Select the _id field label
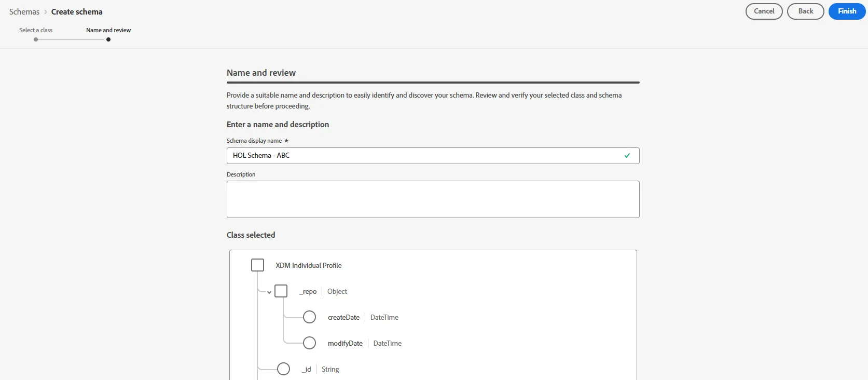This screenshot has width=868, height=380. 307,370
